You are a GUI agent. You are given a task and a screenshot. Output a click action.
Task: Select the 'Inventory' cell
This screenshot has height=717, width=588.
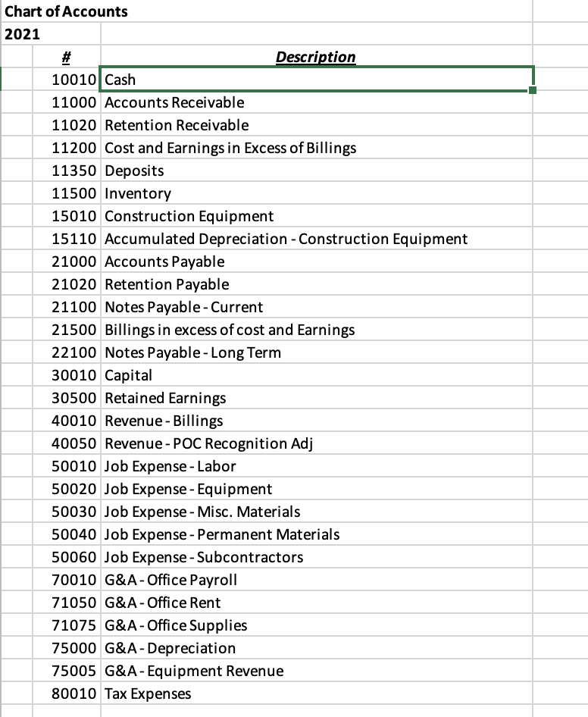[317, 193]
